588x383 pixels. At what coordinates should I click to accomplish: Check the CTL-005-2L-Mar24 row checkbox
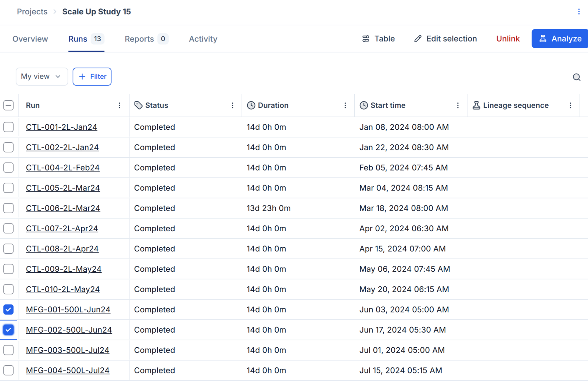tap(8, 188)
